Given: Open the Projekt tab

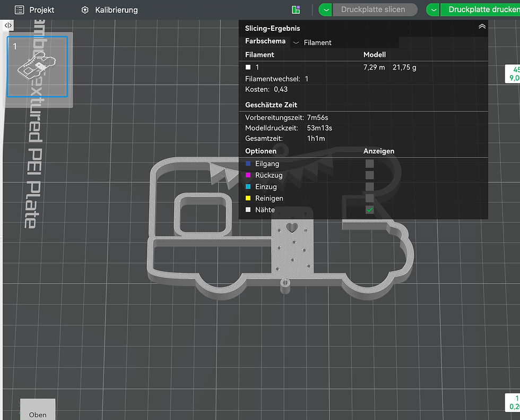Looking at the screenshot, I should [34, 10].
